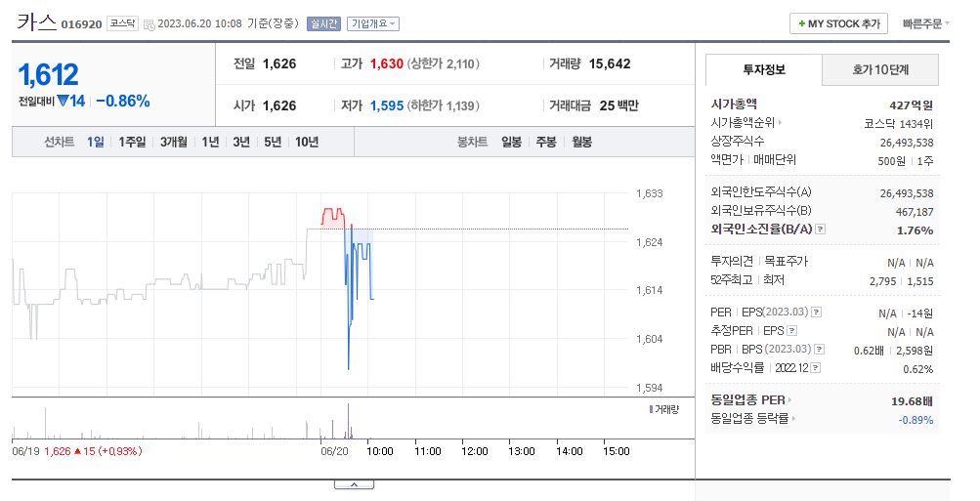Image resolution: width=980 pixels, height=501 pixels.
Task: Open help icon next to 배당수익률 2022.12
Action: click(x=815, y=368)
